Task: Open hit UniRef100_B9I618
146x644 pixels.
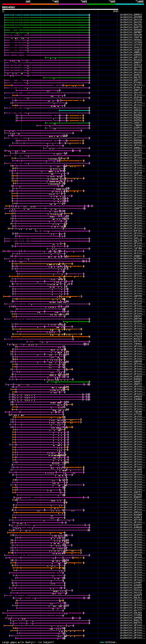Action: 131,60
